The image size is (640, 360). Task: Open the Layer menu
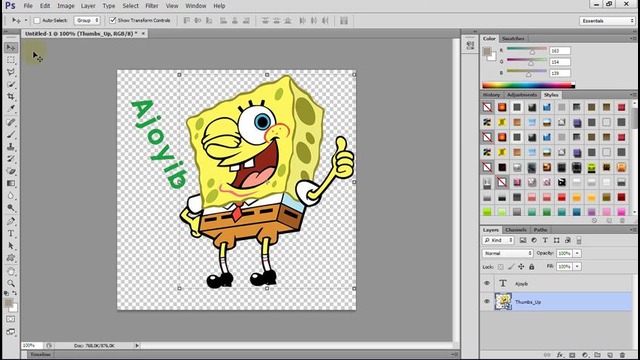point(88,6)
